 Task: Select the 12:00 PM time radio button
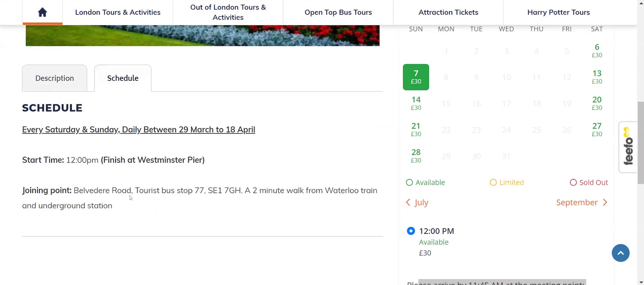tap(411, 231)
